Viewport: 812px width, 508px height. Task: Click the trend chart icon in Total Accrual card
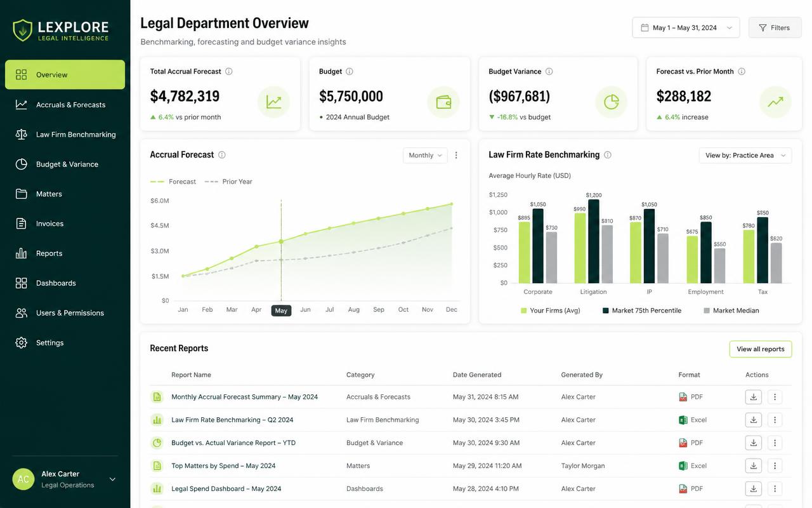274,102
